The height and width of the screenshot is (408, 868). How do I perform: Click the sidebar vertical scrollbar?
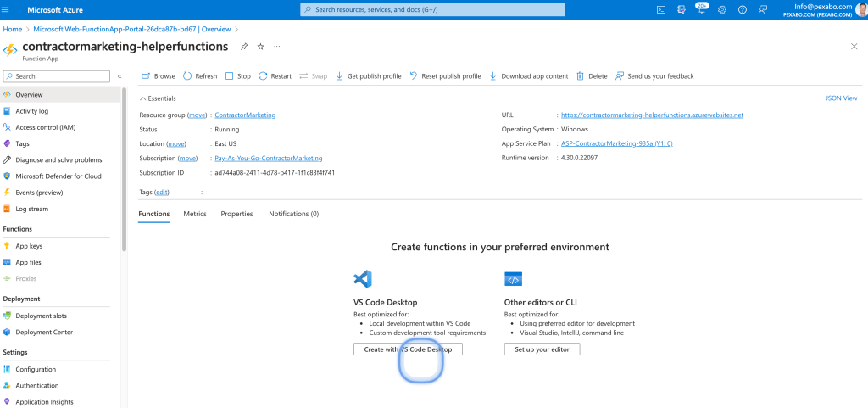pos(124,169)
